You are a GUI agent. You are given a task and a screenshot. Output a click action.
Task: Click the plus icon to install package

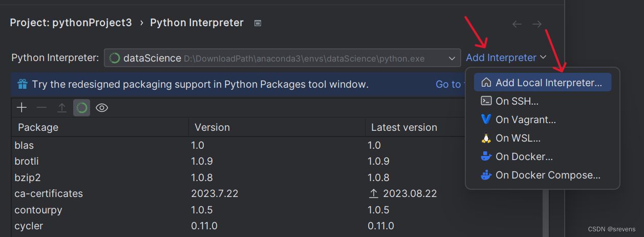point(22,108)
